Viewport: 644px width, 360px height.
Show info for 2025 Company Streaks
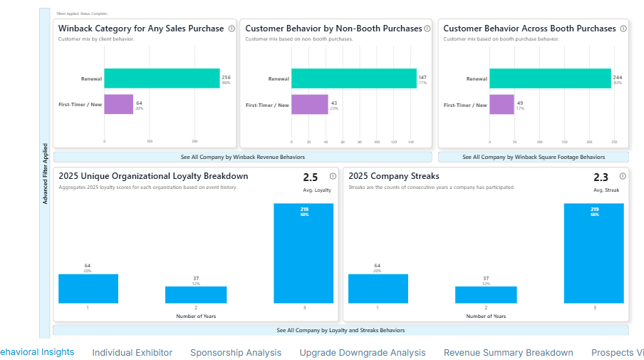tap(623, 176)
